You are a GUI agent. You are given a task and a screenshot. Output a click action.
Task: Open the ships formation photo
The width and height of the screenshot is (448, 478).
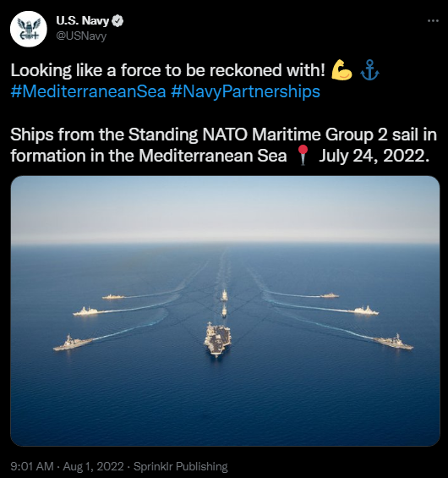(225, 311)
